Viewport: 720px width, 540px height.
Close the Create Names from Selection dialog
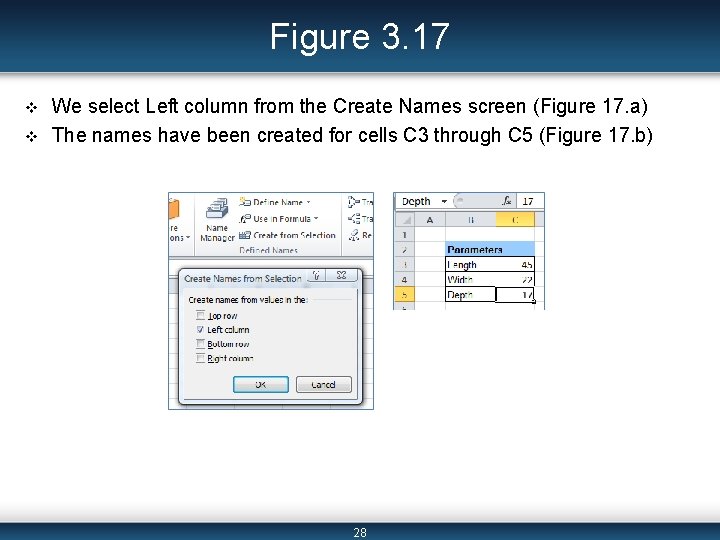pyautogui.click(x=341, y=275)
